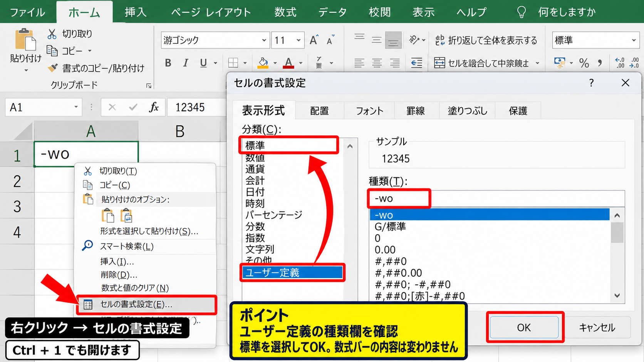
Task: Open the font name 游ゴシック dropdown
Action: 264,40
